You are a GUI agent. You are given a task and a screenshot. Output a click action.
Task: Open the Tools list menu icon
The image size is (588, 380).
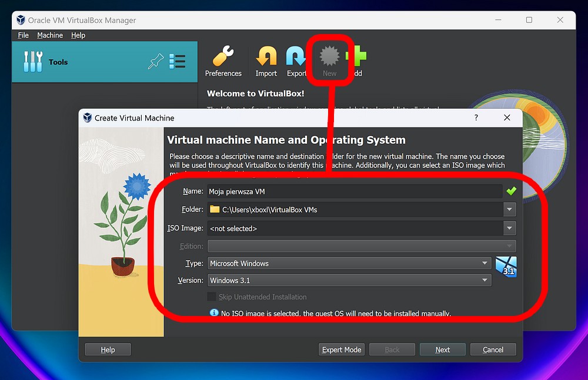point(177,62)
